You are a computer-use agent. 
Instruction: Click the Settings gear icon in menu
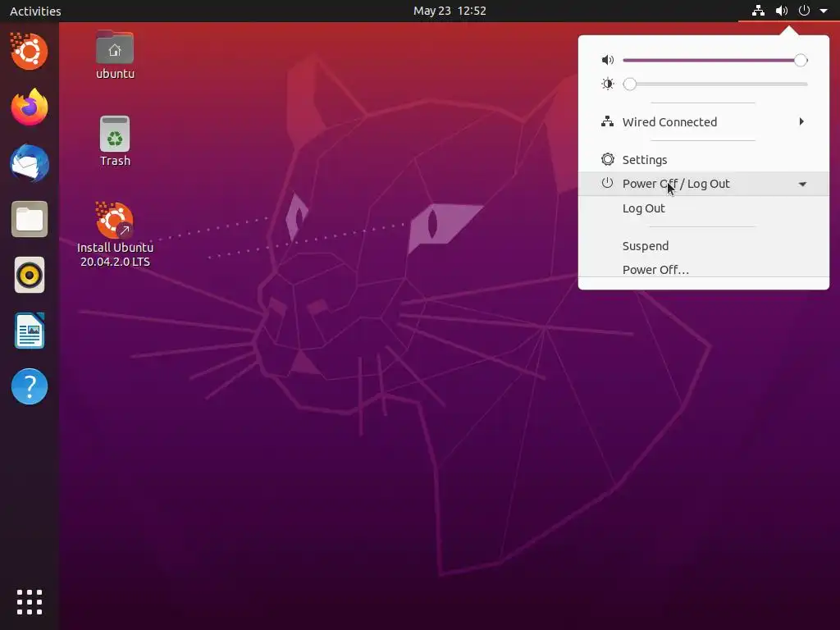608,160
